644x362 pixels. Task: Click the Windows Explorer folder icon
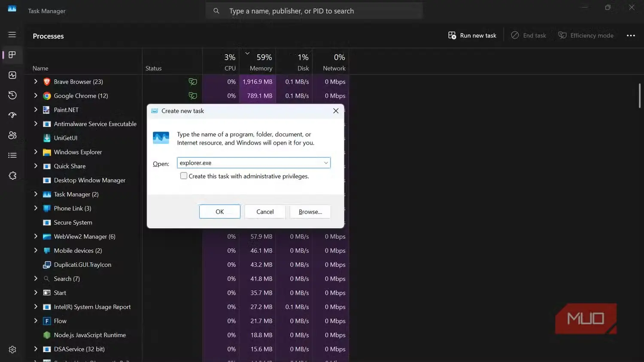(x=47, y=152)
